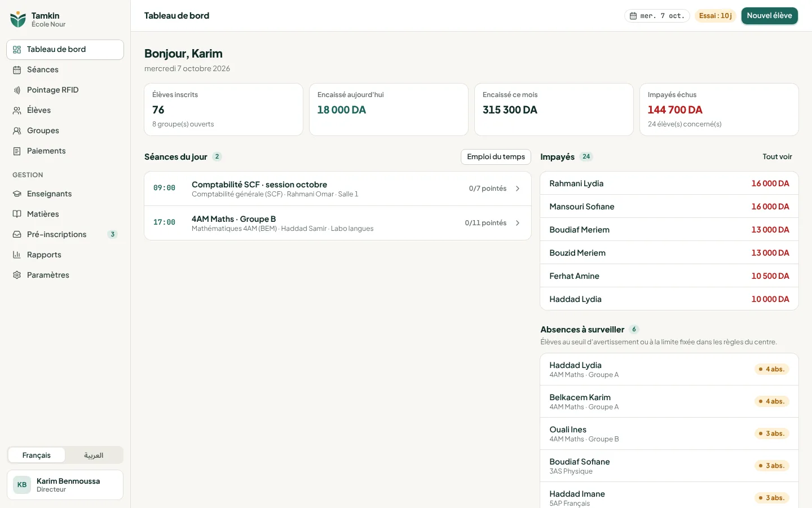This screenshot has width=812, height=508.
Task: Click the Pointage RFID signal icon
Action: click(17, 90)
